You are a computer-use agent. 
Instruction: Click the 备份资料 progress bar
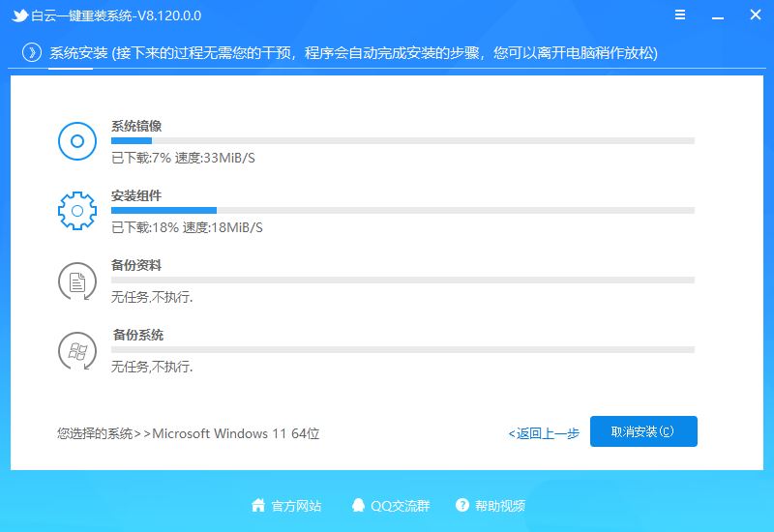click(x=402, y=280)
